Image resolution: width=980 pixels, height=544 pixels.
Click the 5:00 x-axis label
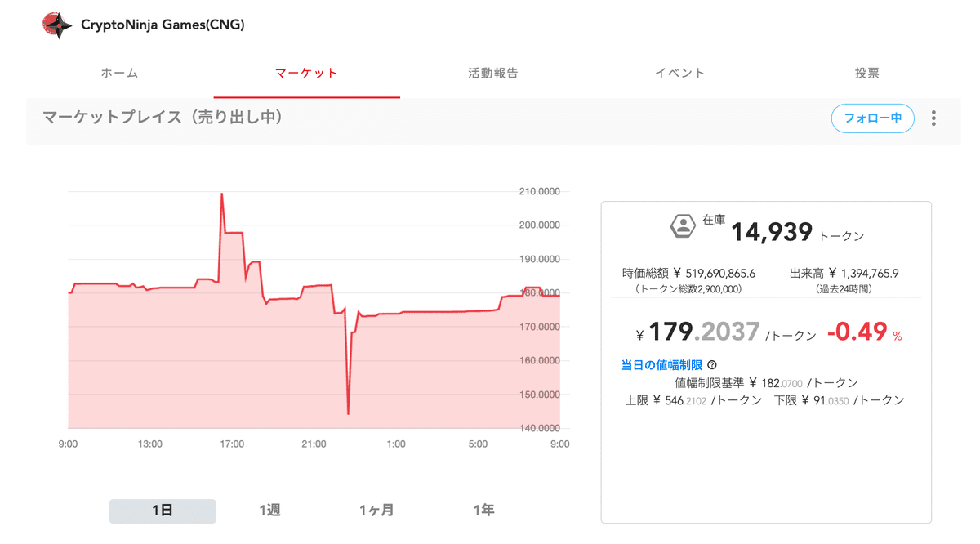point(478,444)
